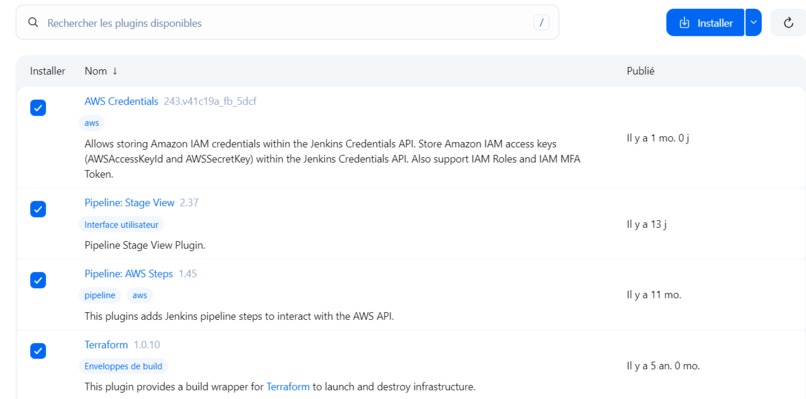Click version number 2.37
806x399 pixels.
[x=189, y=203]
